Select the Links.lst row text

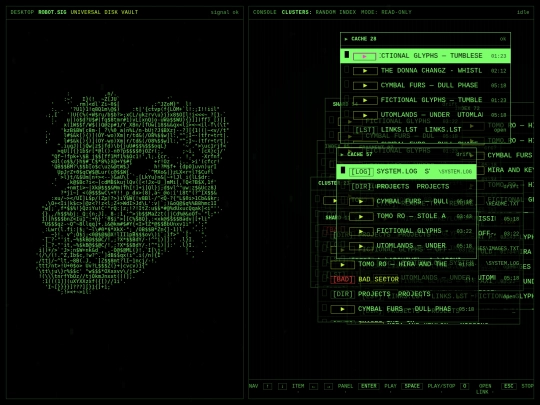coord(421,130)
